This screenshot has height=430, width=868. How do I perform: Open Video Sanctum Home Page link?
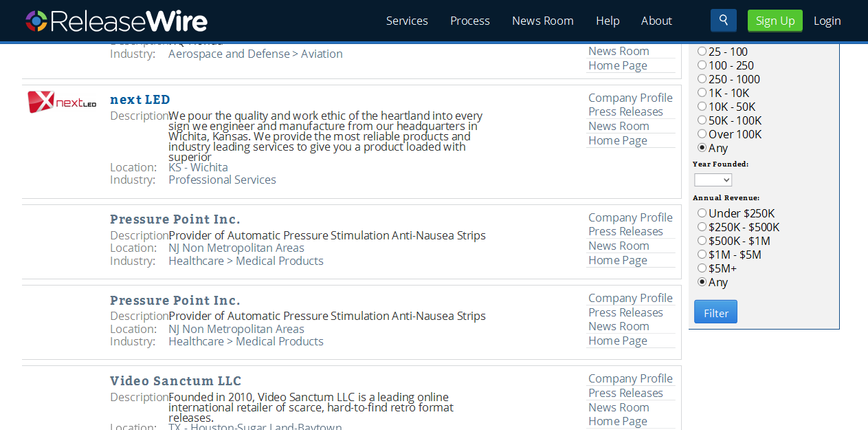click(618, 421)
